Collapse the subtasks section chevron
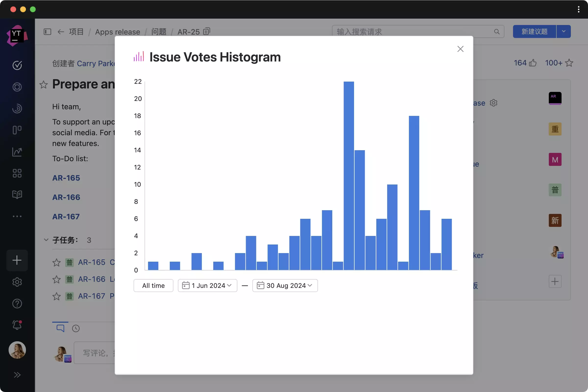 point(46,240)
